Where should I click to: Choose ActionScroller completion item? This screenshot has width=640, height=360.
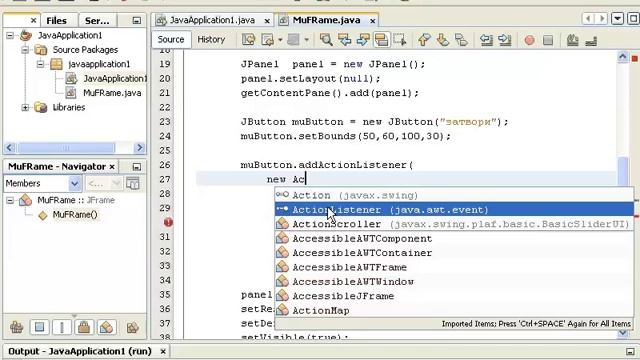(454, 224)
